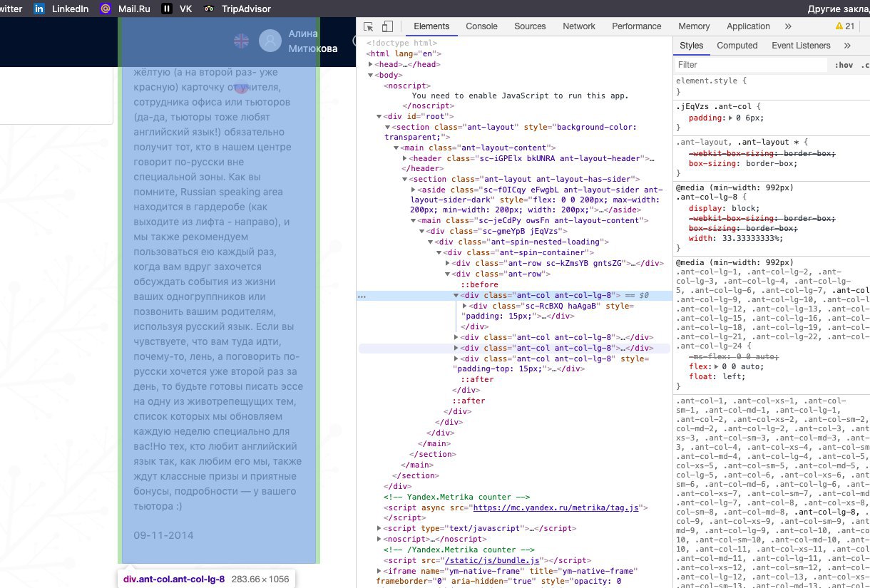Select the ::before pseudo-element row
This screenshot has height=588, width=870.
(x=478, y=284)
